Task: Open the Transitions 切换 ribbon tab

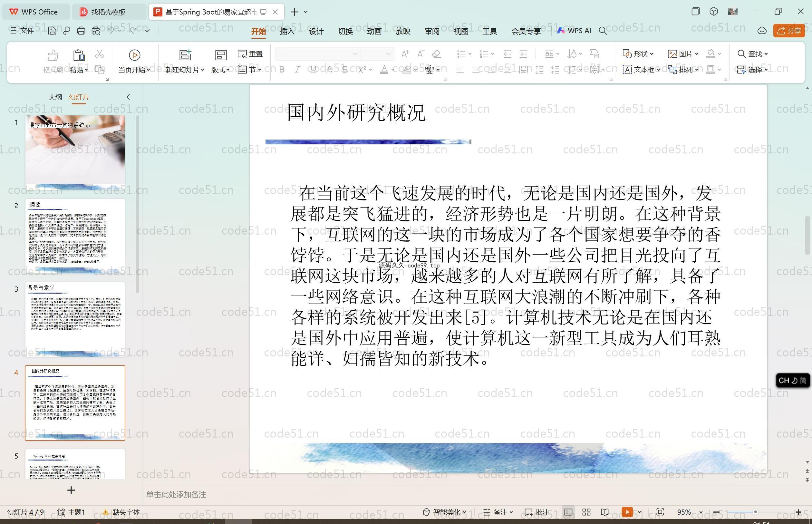Action: tap(345, 31)
